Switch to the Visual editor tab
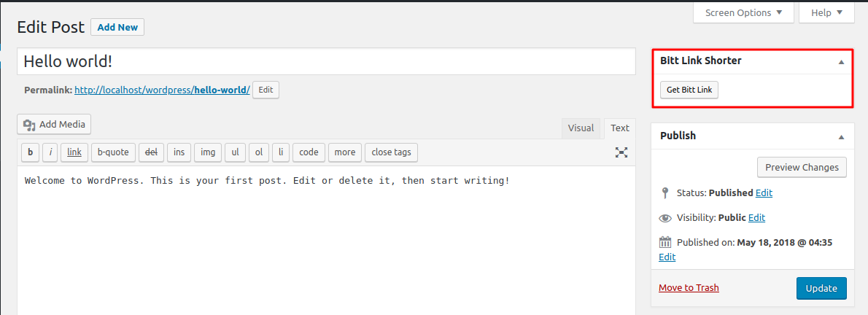 point(581,128)
